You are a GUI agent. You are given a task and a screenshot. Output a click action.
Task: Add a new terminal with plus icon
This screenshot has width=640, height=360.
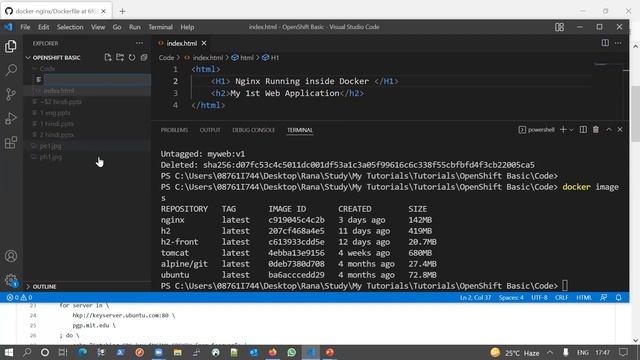point(563,130)
